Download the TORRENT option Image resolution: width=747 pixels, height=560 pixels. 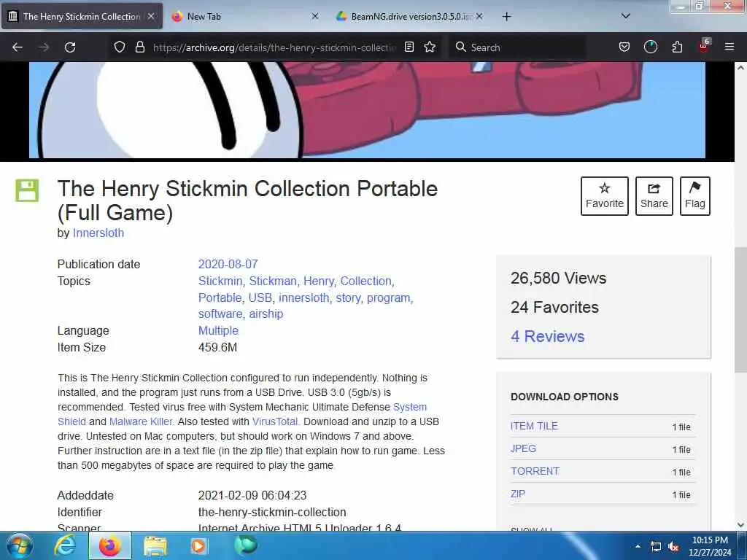(535, 471)
